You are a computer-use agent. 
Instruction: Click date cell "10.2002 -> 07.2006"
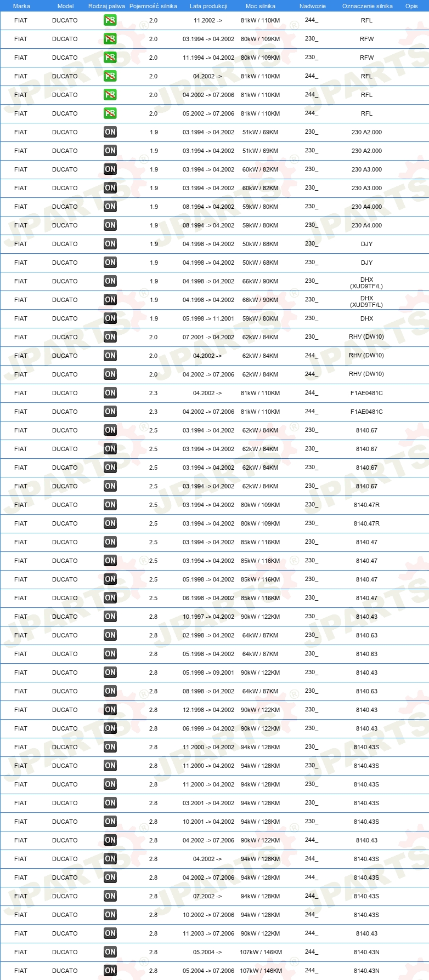click(208, 915)
